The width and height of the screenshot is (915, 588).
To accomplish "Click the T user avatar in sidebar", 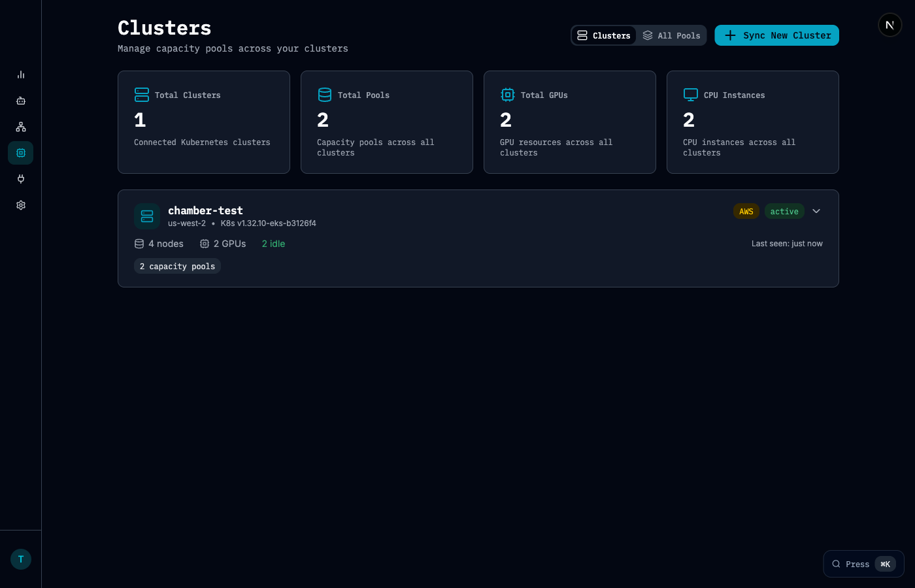I will 21,559.
